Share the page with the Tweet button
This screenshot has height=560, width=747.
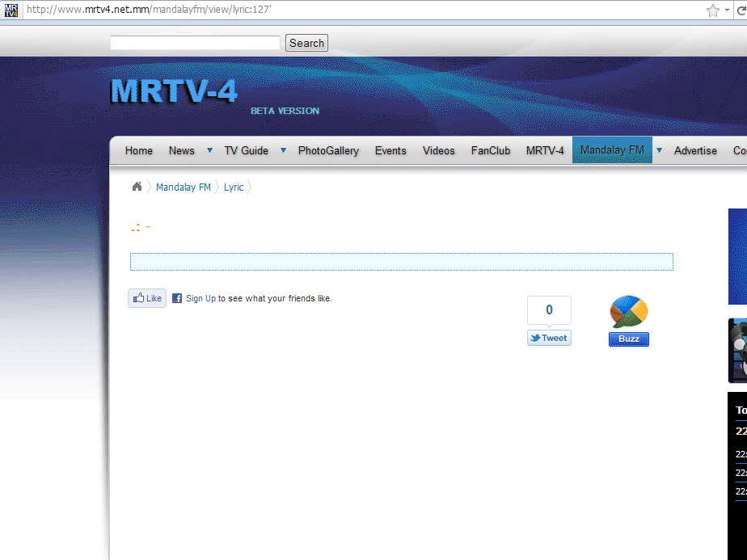(x=549, y=338)
